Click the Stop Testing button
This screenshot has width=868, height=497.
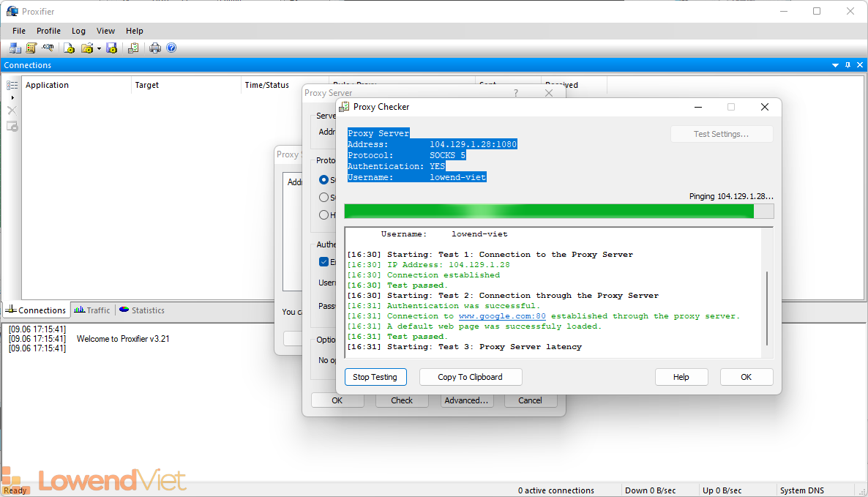[375, 377]
